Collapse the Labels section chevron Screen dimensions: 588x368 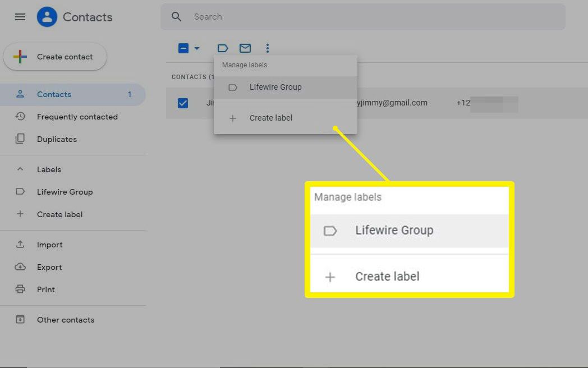(x=20, y=169)
